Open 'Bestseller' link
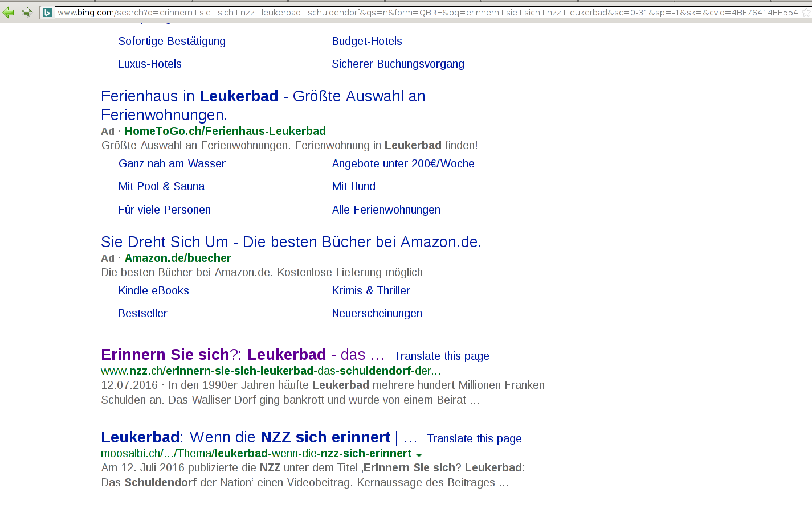This screenshot has width=812, height=509. [143, 313]
